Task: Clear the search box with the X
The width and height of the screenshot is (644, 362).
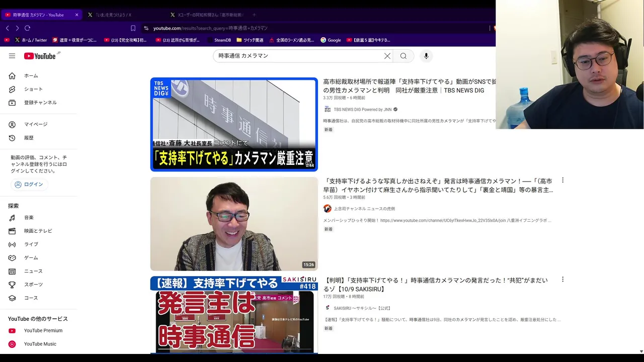Action: (x=387, y=56)
